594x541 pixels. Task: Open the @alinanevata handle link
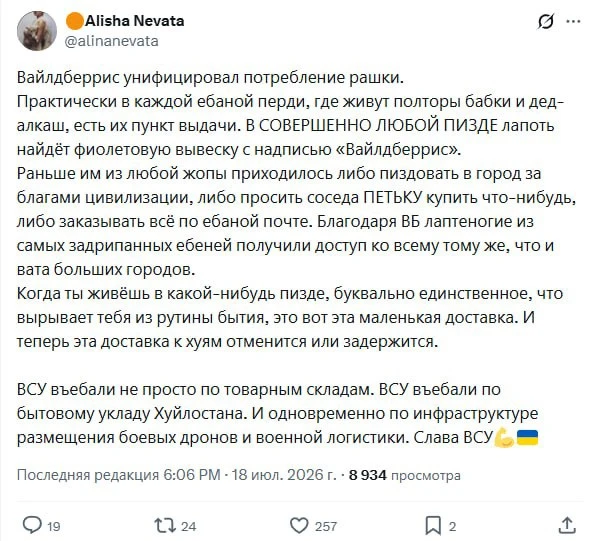click(112, 41)
